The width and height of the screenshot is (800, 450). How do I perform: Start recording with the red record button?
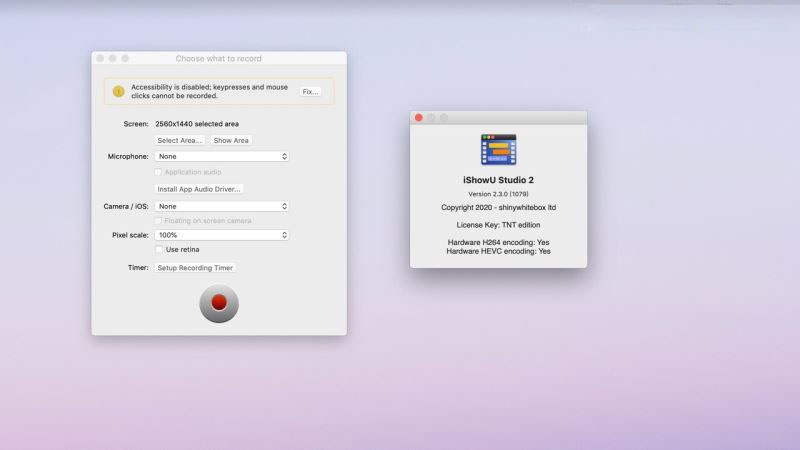click(x=219, y=304)
